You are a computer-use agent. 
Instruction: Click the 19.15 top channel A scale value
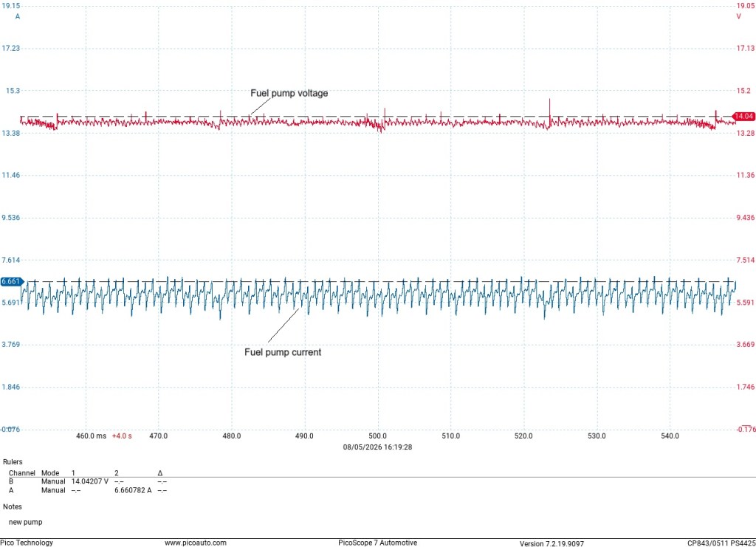coord(10,6)
